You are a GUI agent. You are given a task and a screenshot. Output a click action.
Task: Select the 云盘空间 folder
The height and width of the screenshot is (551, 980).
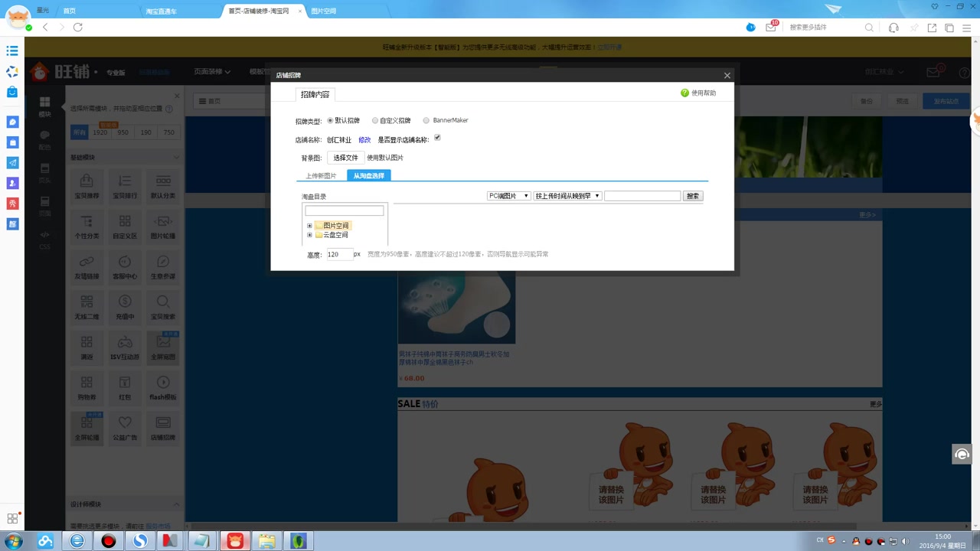point(335,235)
